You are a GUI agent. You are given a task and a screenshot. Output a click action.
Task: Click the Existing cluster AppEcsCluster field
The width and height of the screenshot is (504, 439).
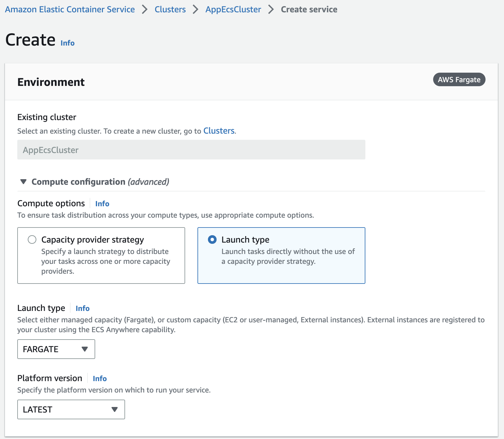pyautogui.click(x=191, y=150)
